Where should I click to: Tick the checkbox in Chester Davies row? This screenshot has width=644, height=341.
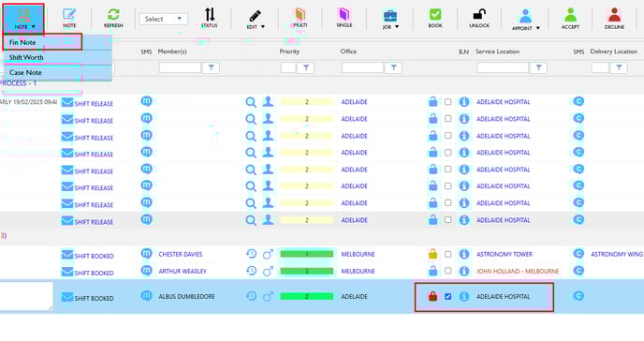click(x=448, y=254)
